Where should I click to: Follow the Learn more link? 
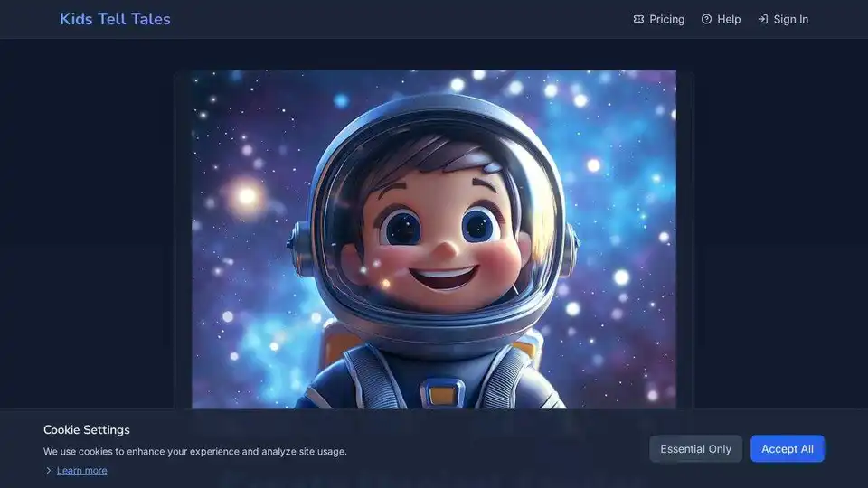pyautogui.click(x=81, y=471)
